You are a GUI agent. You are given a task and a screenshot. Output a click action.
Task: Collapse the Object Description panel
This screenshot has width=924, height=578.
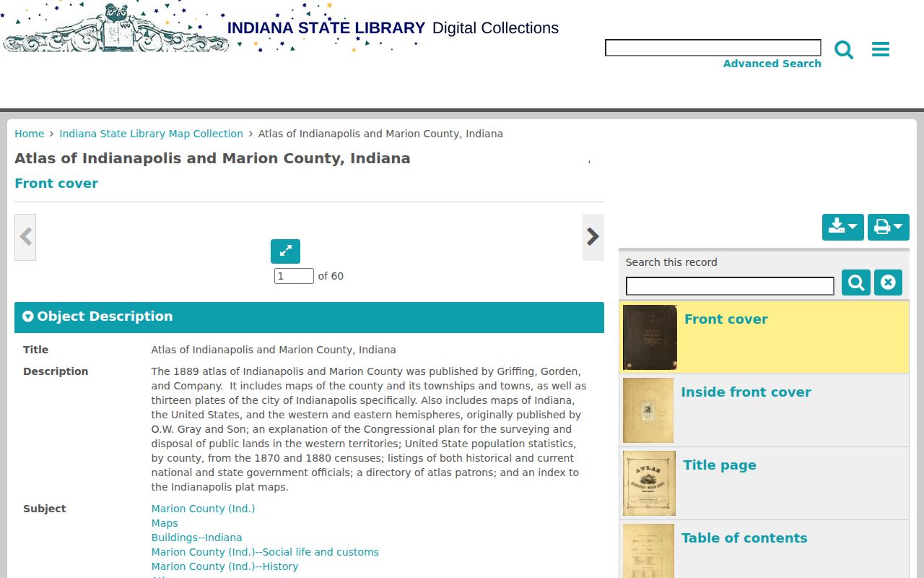click(309, 317)
